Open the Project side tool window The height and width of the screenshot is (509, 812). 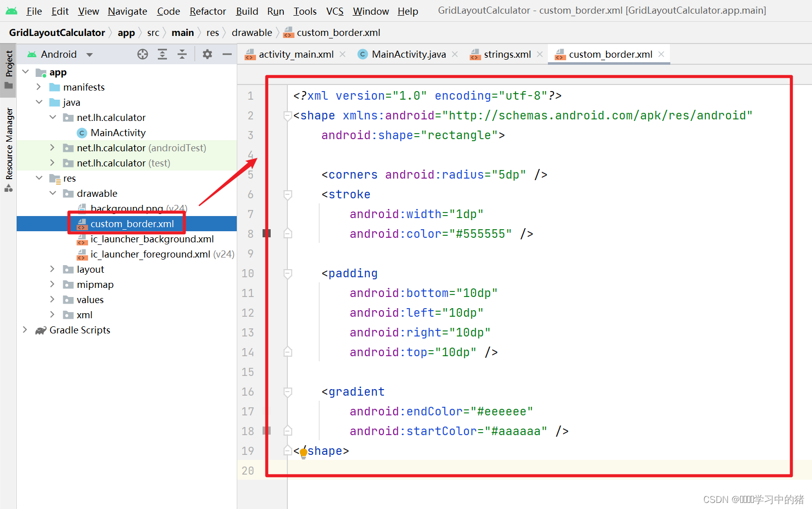point(9,70)
